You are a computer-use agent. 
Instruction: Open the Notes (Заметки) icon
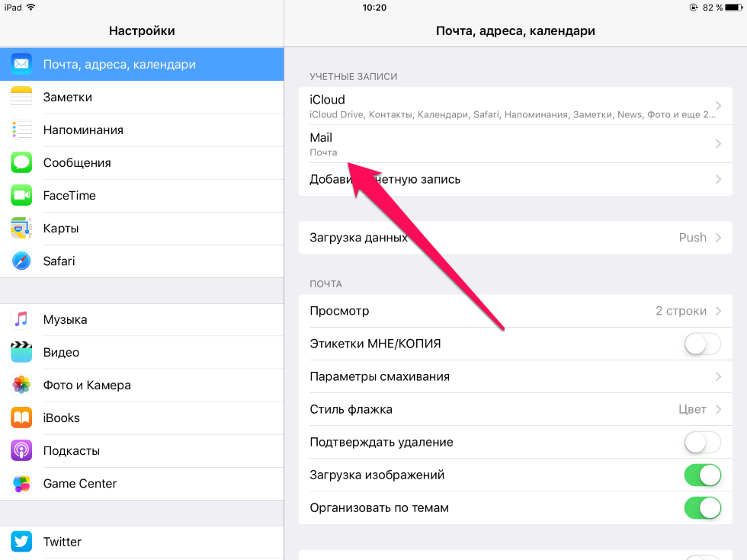pyautogui.click(x=21, y=98)
